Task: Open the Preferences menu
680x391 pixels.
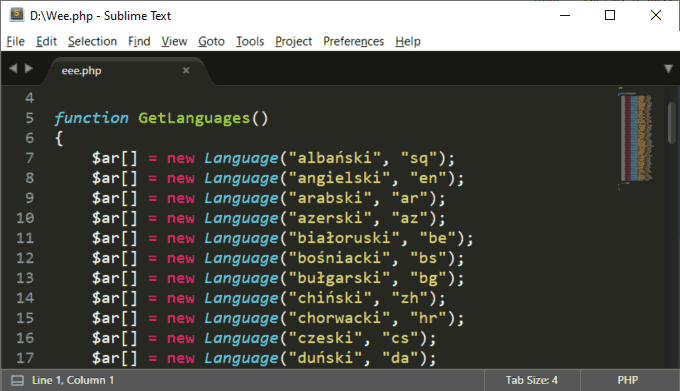Action: [x=353, y=41]
